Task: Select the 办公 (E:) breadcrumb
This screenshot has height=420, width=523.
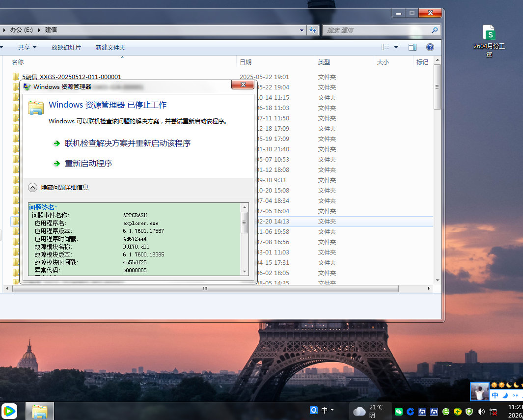Action: point(21,29)
